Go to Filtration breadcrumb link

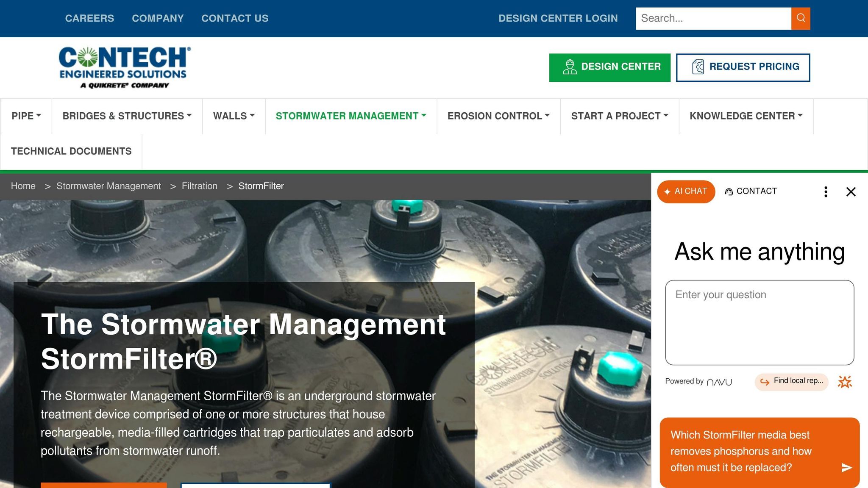[x=200, y=186]
